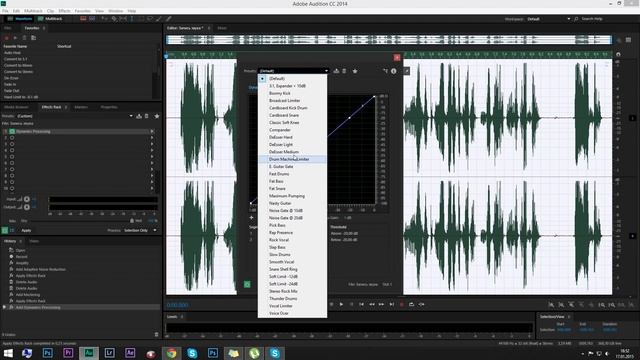Click the Record button in transport
640x360 pixels.
[402, 304]
